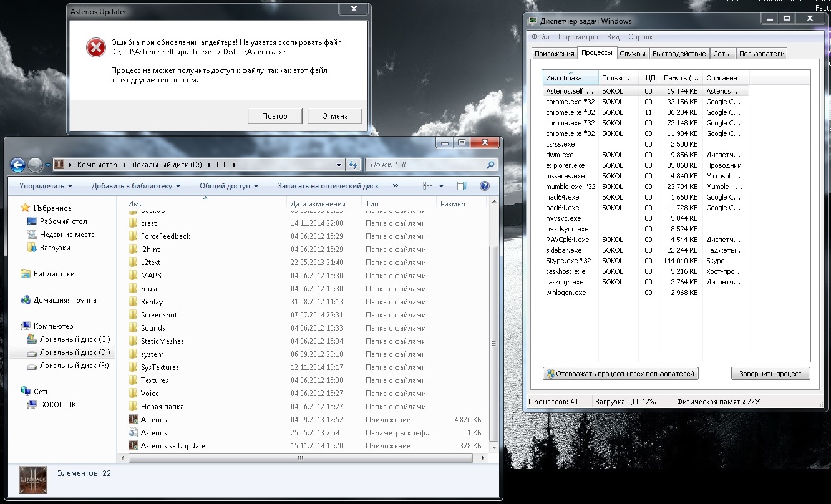Open Вид menu in Task Manager
The width and height of the screenshot is (831, 504).
613,37
